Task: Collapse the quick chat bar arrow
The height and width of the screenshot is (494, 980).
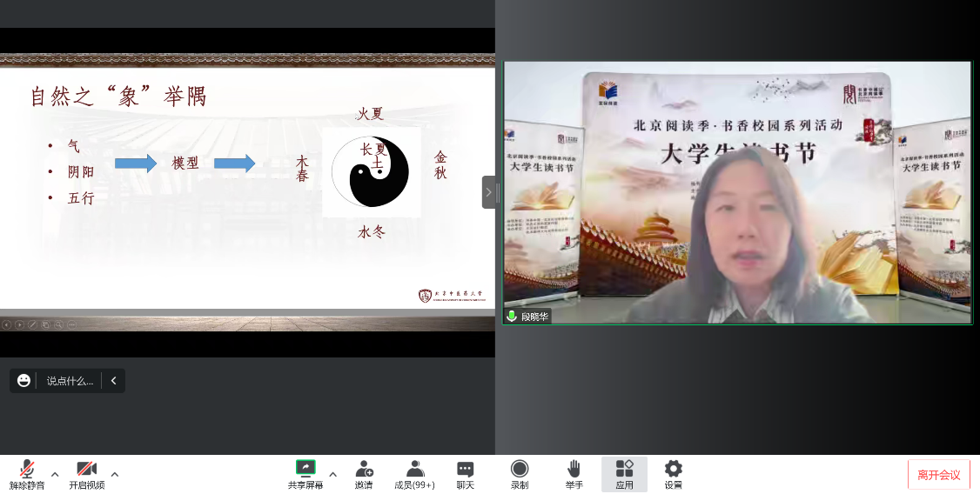Action: (x=113, y=380)
